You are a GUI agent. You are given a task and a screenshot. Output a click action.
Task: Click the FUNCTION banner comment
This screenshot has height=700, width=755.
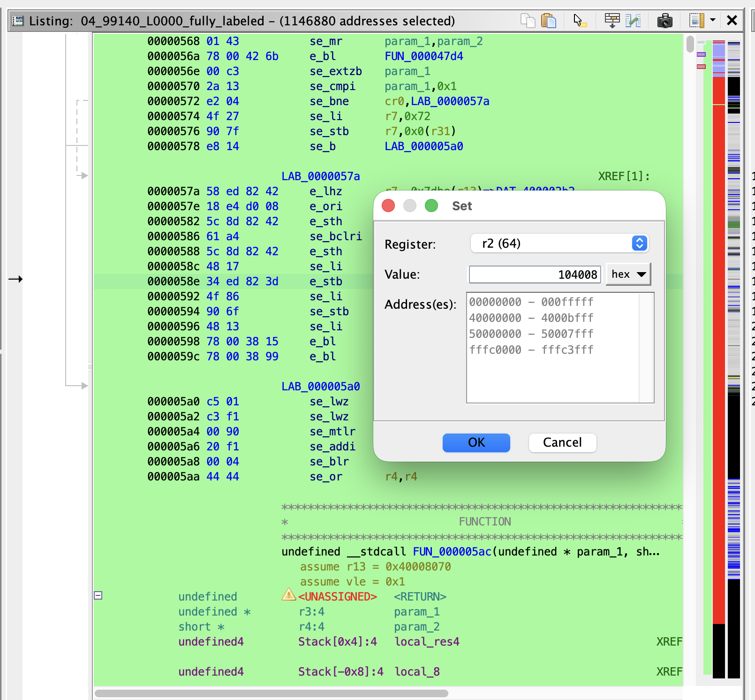pos(485,522)
